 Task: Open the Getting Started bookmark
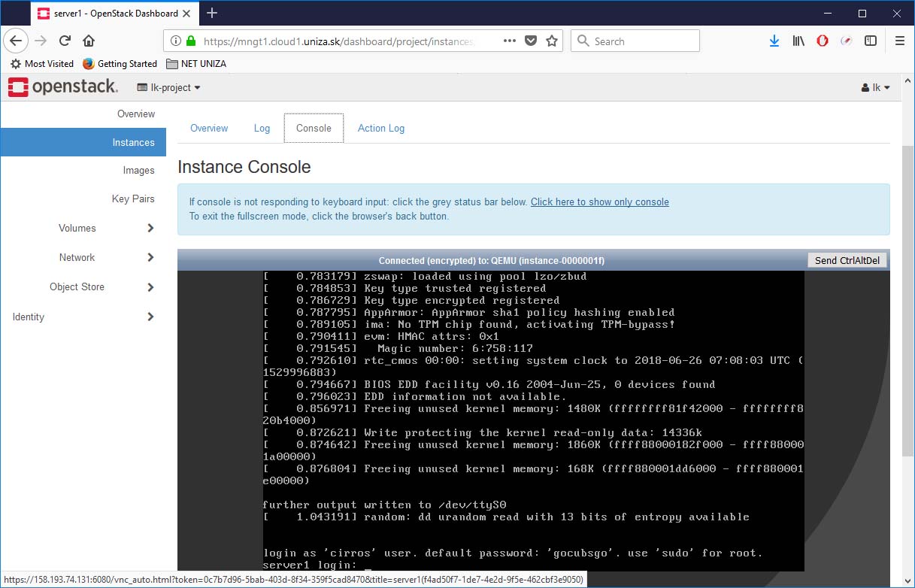[x=120, y=64]
